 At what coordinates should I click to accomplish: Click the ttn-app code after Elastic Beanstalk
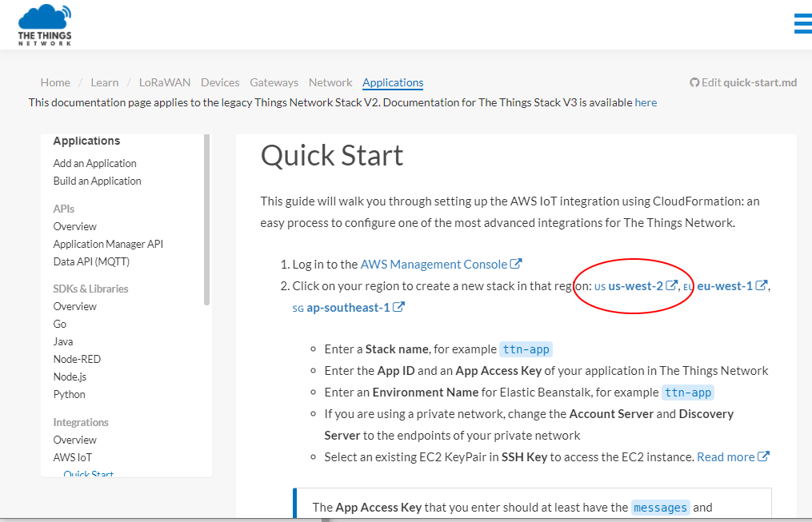[x=688, y=392]
